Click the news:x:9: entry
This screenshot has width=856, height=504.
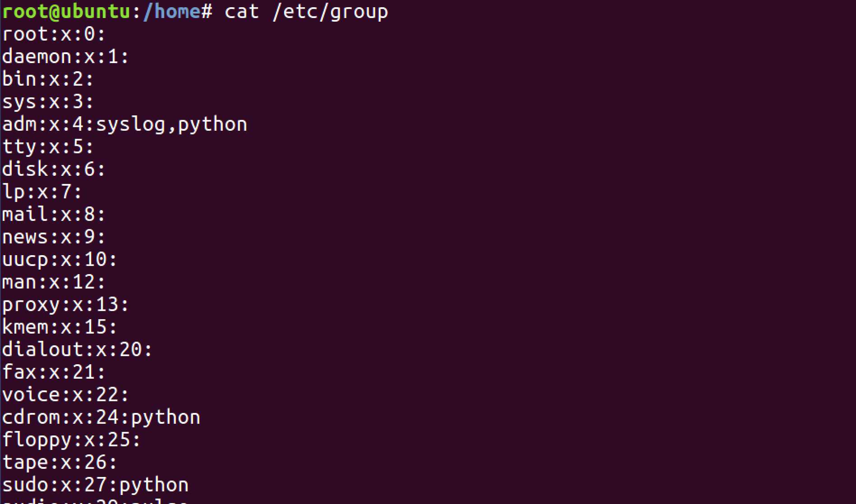coord(54,237)
